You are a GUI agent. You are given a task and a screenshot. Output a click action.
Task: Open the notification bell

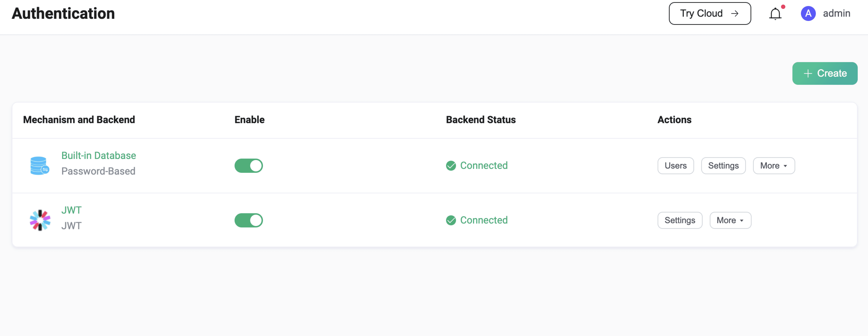tap(775, 14)
